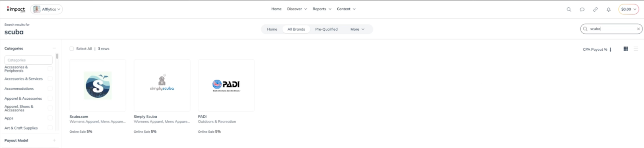The width and height of the screenshot is (644, 148).
Task: Change CPA Payout % sort order
Action: tap(597, 49)
